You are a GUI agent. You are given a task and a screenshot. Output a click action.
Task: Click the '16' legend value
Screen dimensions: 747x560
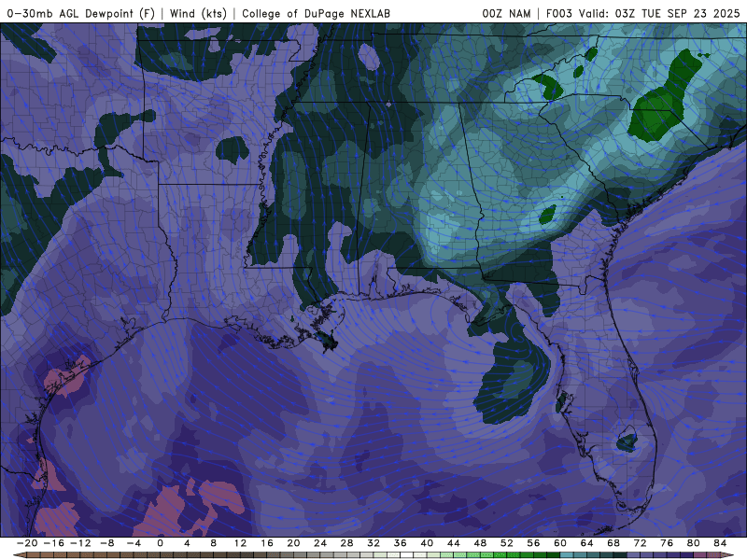[x=267, y=543]
